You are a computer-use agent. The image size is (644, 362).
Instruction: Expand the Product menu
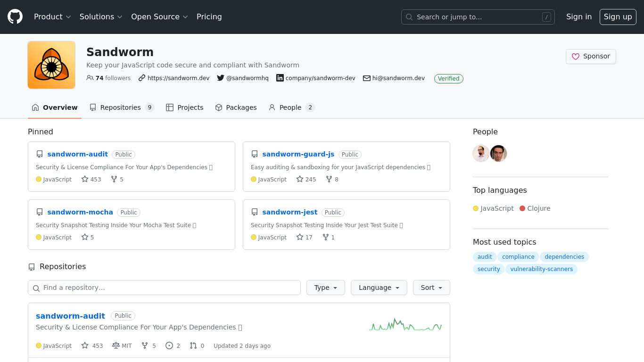pos(52,16)
